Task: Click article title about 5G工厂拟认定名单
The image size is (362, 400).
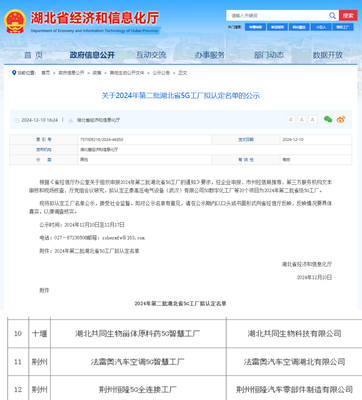Action: pyautogui.click(x=181, y=96)
